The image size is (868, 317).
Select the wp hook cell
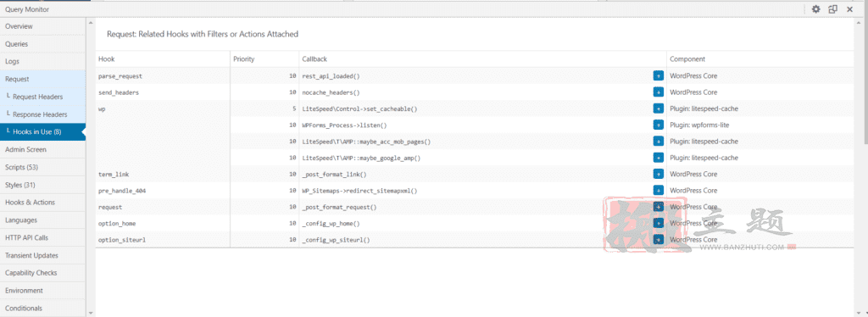click(163, 133)
